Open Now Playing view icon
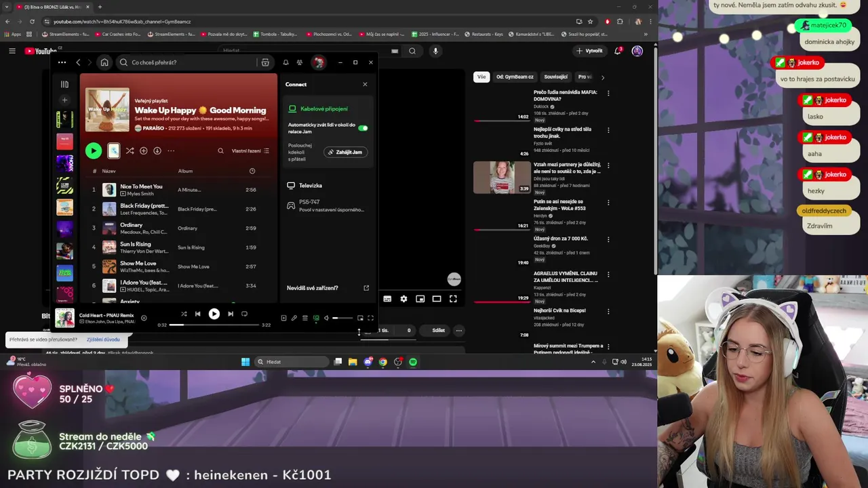Screen dimensions: 868x488 pos(283,318)
